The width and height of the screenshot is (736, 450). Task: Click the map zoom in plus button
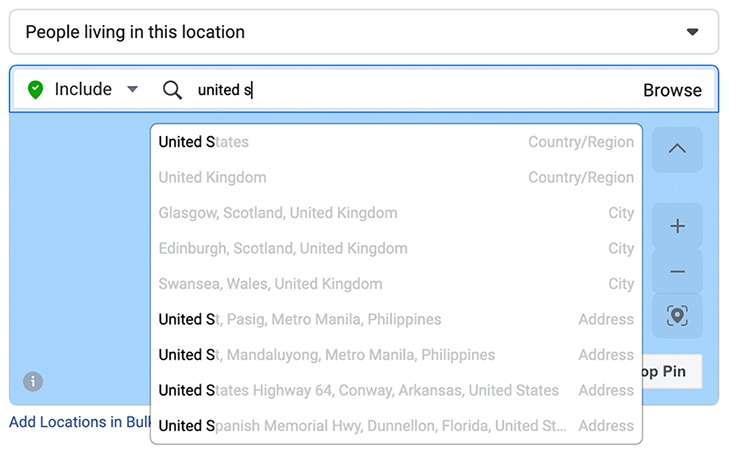coord(677,226)
